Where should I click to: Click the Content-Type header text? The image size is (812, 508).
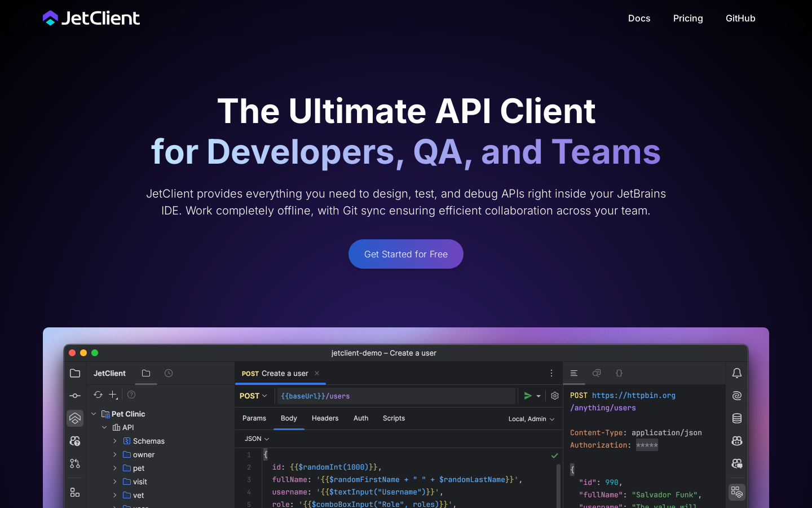point(596,432)
